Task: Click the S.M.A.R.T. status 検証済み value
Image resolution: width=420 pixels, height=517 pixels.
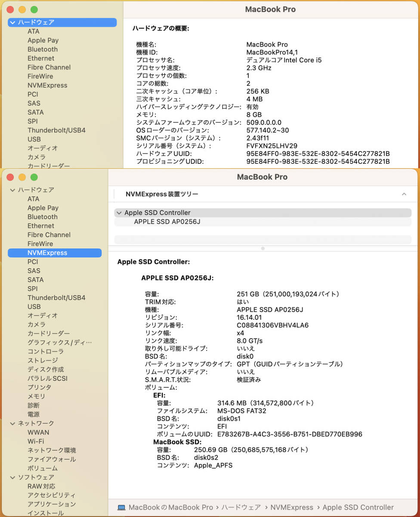Action: (249, 380)
